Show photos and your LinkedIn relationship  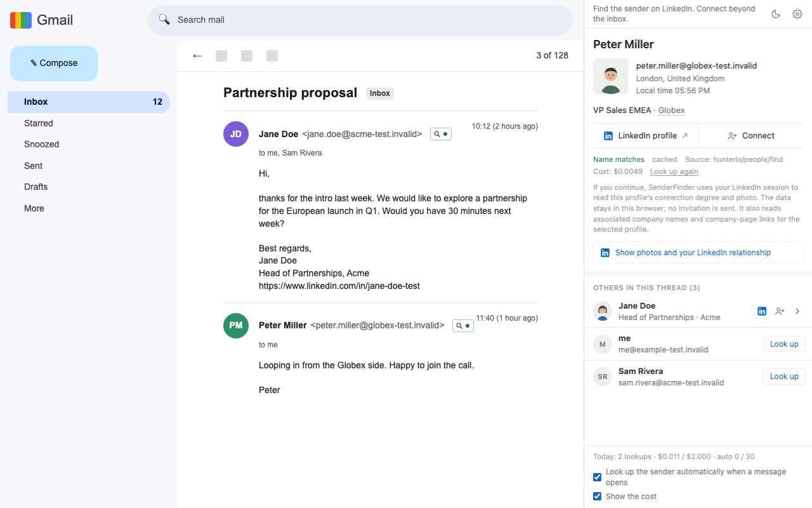coord(698,253)
